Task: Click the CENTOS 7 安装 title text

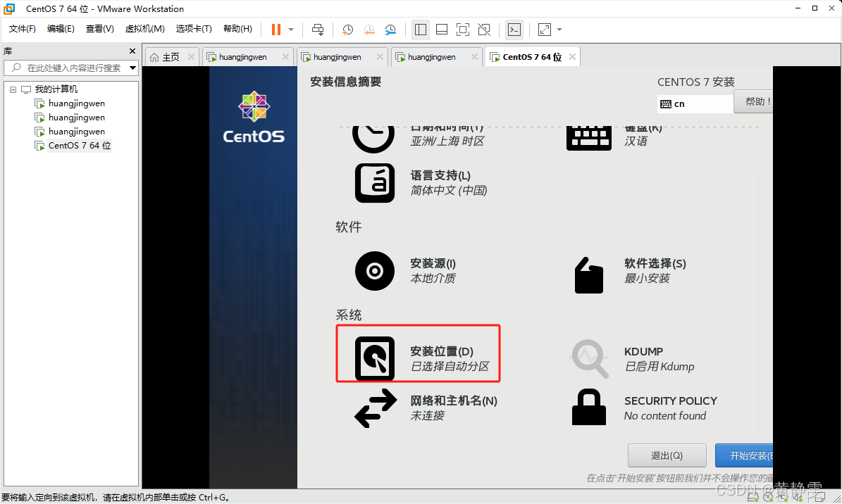Action: click(x=696, y=82)
